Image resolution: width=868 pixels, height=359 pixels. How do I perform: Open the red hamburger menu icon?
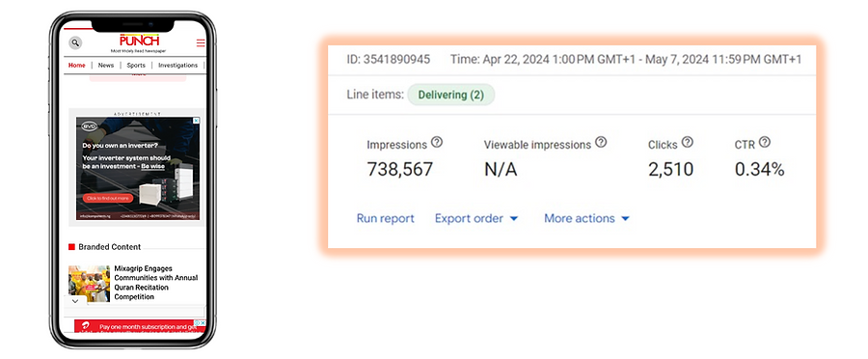201,43
